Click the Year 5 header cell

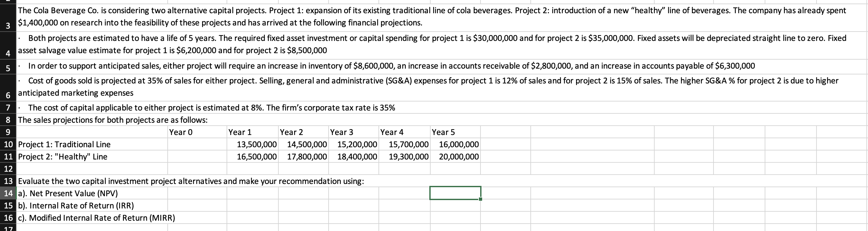pos(456,132)
